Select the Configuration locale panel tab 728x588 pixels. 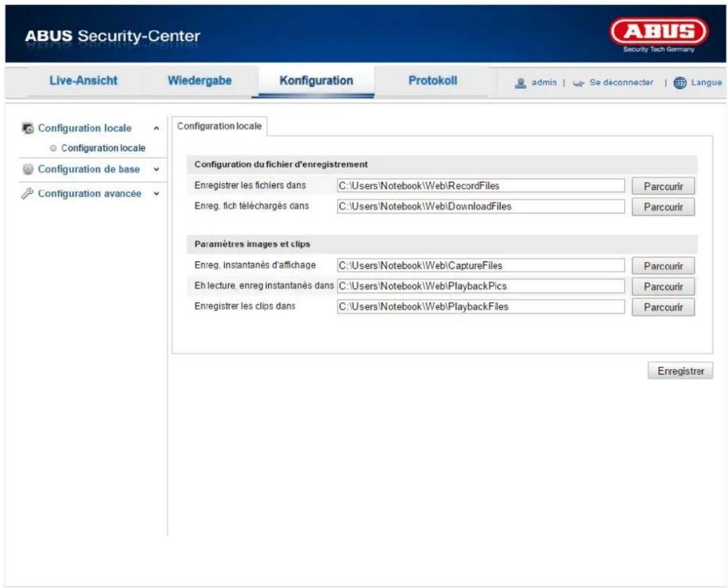[219, 126]
